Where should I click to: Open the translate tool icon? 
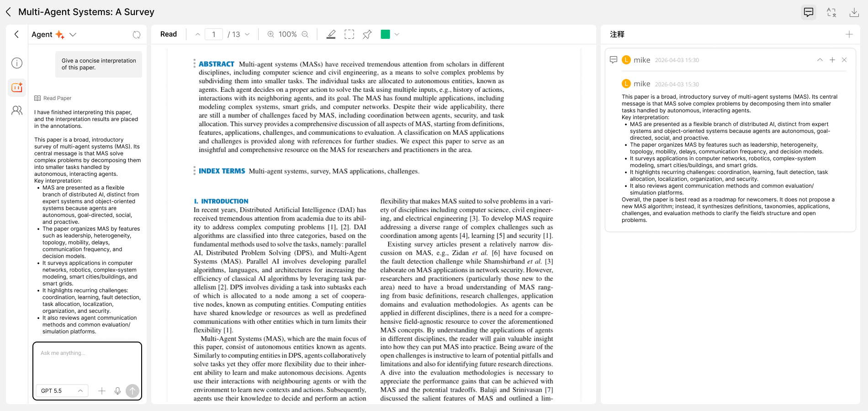coord(831,12)
